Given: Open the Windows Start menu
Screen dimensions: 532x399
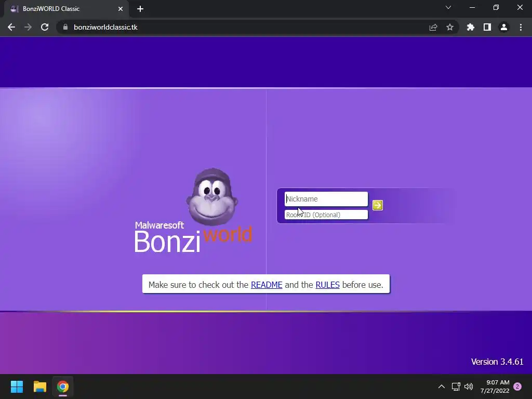Looking at the screenshot, I should [17, 387].
